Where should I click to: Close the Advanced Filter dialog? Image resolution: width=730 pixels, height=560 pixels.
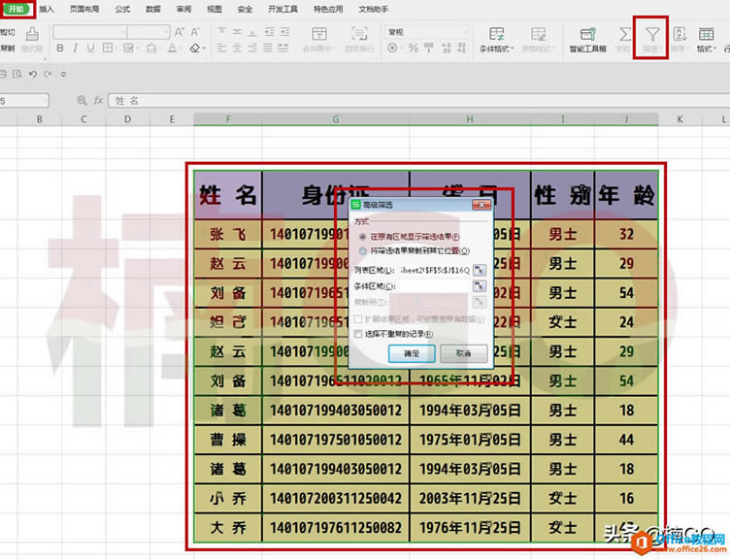(x=481, y=205)
